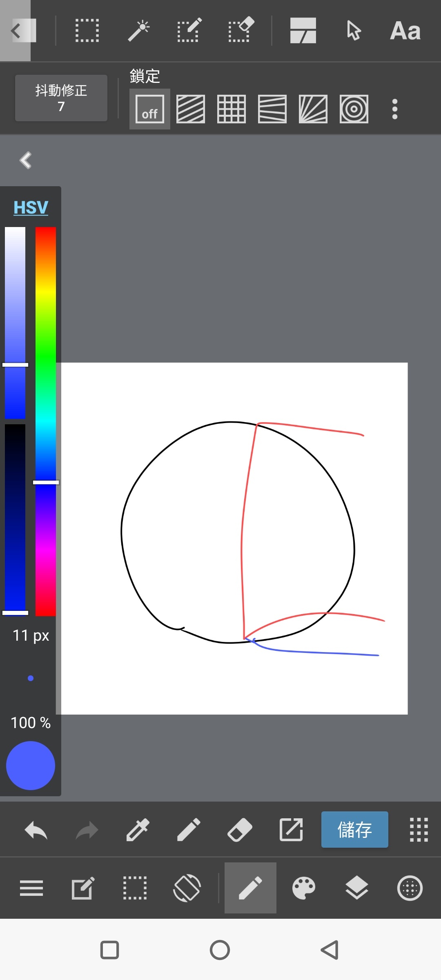441x980 pixels.
Task: Select the rectangular selection tool in top toolbar
Action: [87, 31]
